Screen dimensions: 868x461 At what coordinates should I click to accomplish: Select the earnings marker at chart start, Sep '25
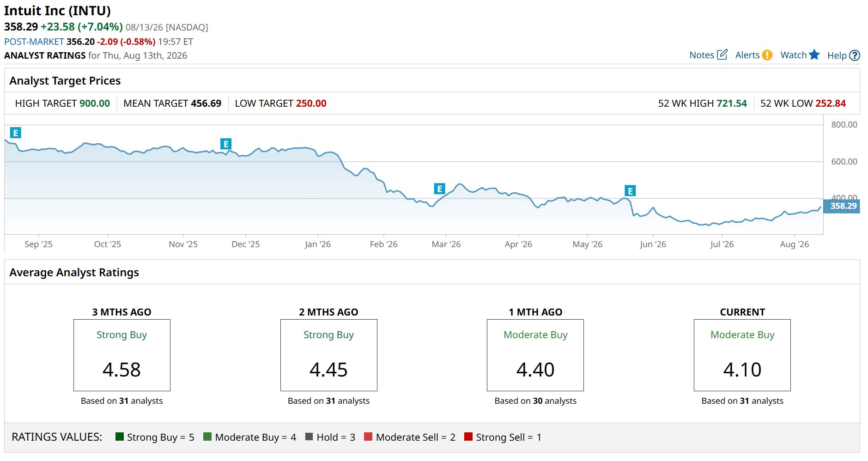tap(15, 133)
